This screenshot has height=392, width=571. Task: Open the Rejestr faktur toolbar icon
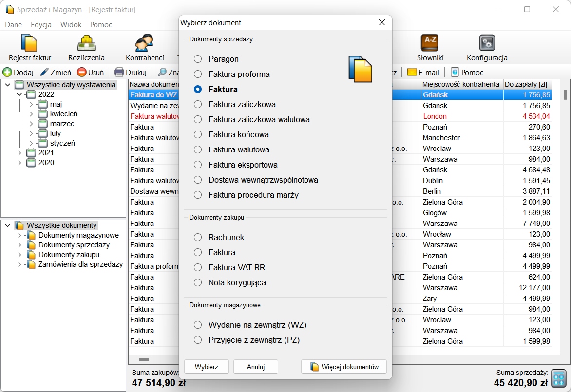click(29, 43)
